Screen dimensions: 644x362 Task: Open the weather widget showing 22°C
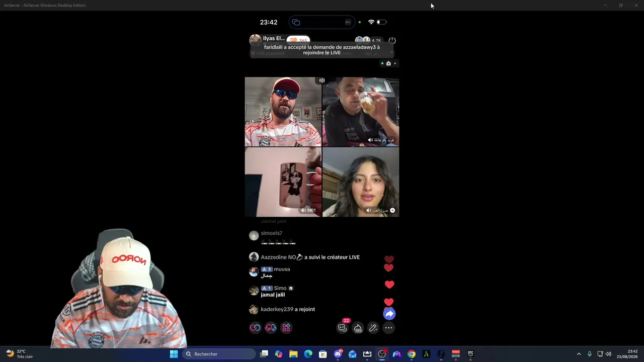[19, 354]
